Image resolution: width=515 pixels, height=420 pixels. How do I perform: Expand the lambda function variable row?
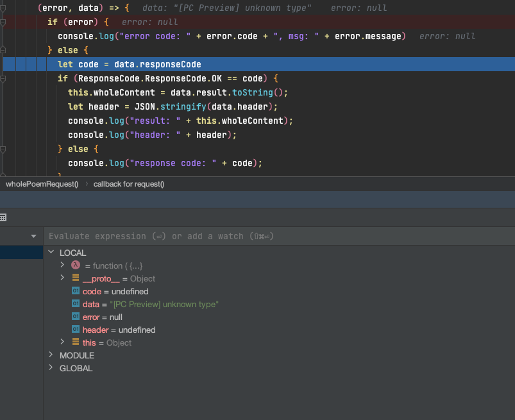point(62,265)
